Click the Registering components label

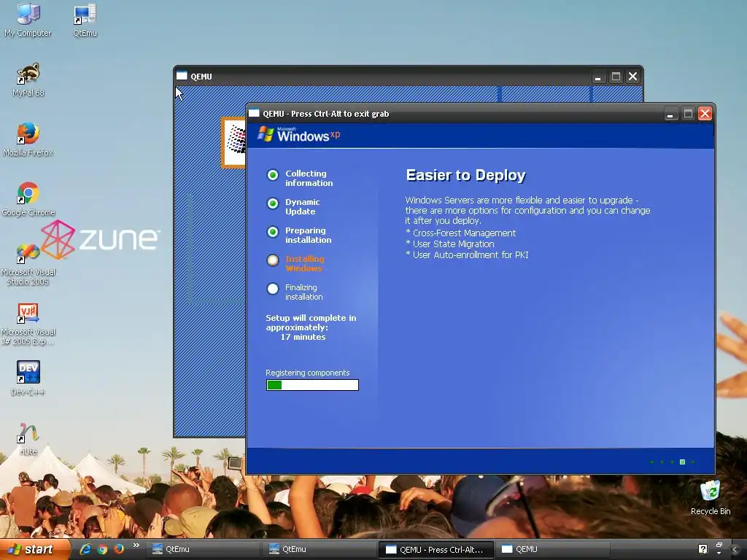[x=307, y=373]
